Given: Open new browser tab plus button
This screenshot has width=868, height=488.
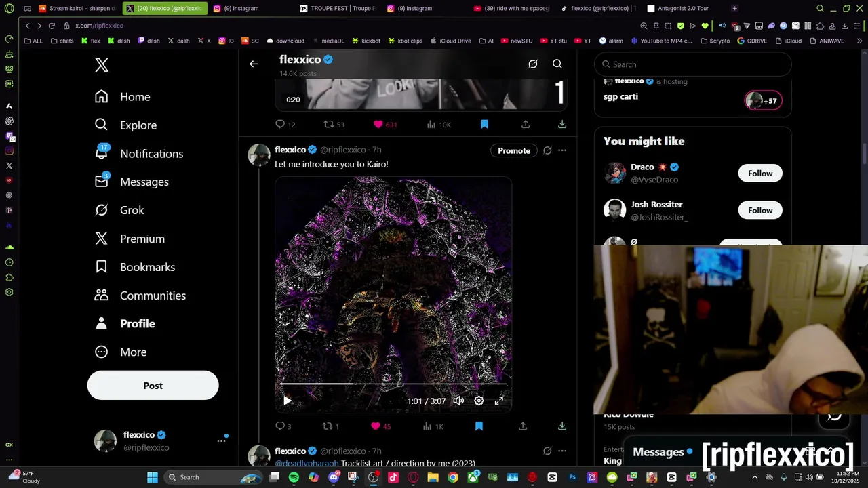Looking at the screenshot, I should coord(734,9).
